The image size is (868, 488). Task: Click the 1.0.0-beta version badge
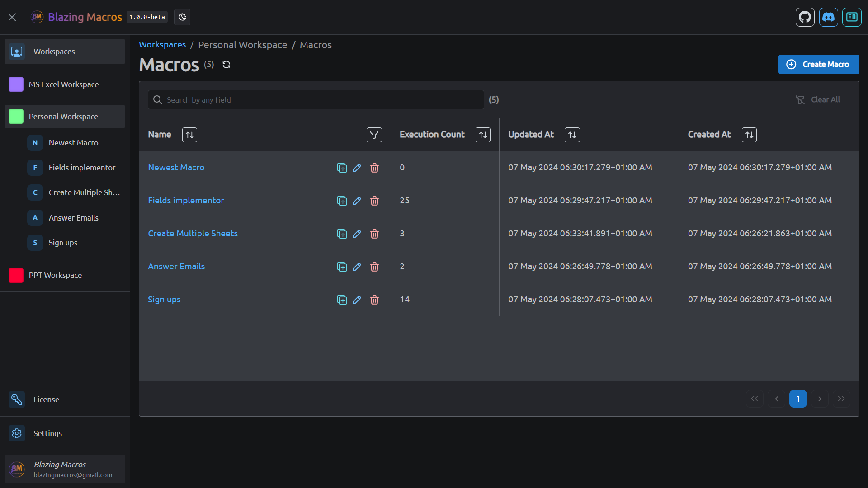pyautogui.click(x=147, y=17)
